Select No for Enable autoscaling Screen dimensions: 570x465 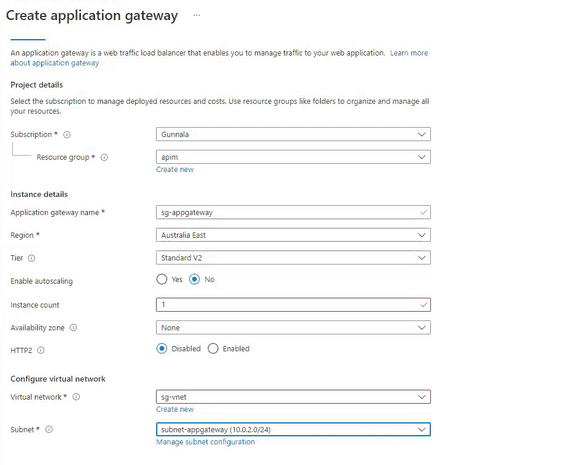(194, 279)
